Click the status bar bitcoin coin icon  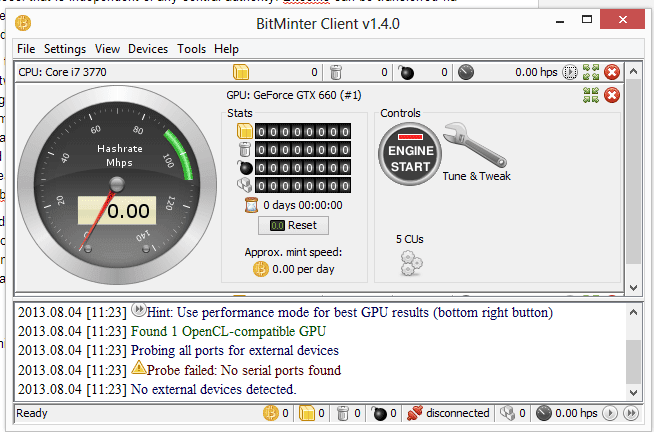click(271, 413)
